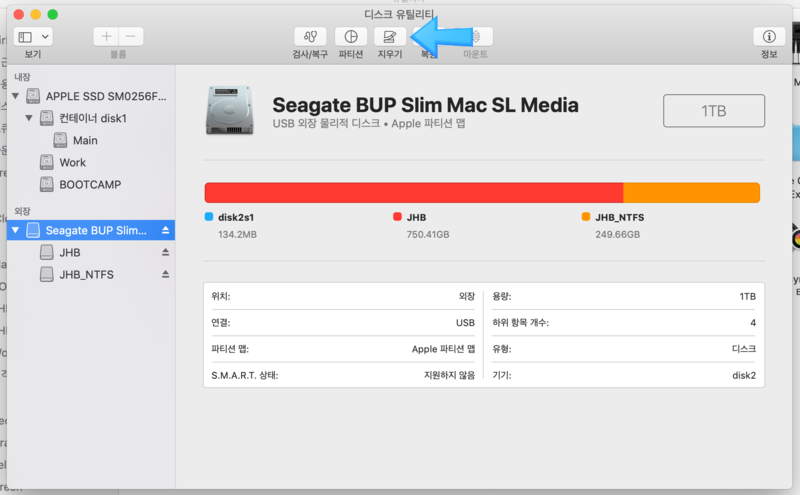
Task: Click the 외장 sidebar section header
Action: coord(22,211)
